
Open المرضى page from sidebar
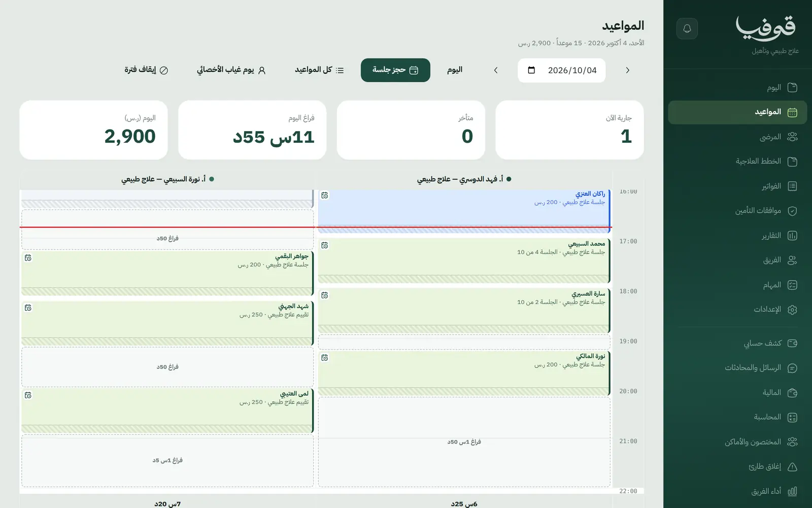737,137
